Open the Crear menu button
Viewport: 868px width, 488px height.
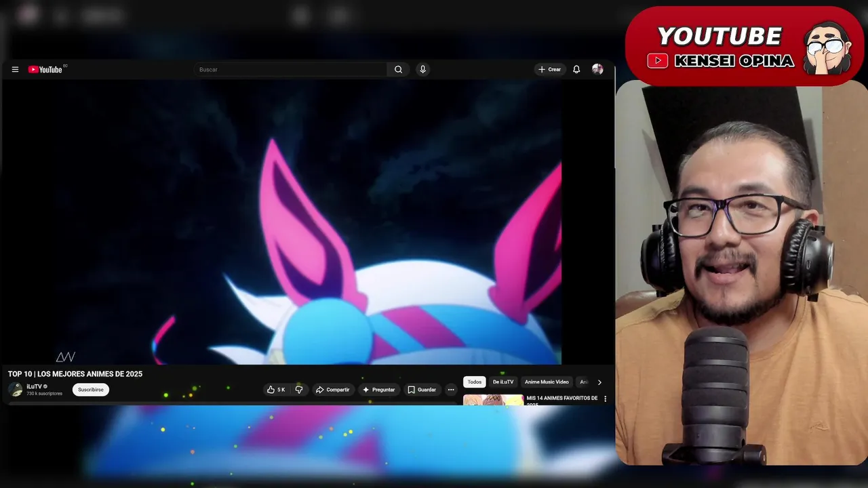coord(549,69)
